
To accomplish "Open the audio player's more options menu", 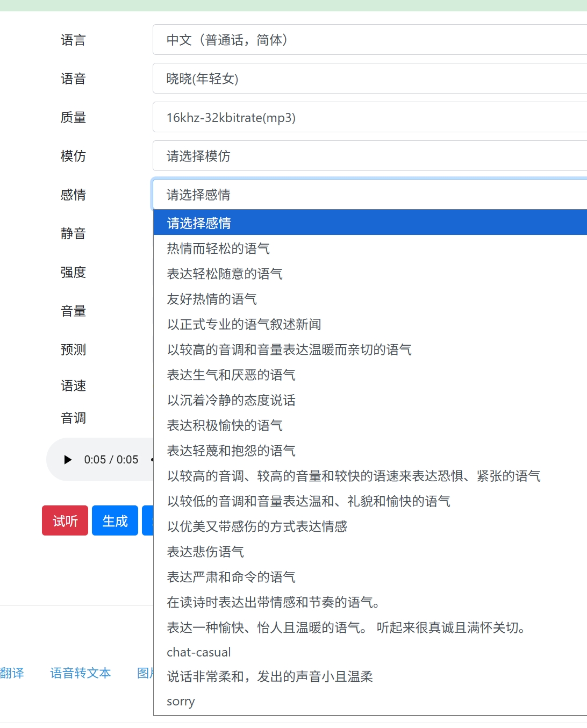I will pyautogui.click(x=152, y=460).
